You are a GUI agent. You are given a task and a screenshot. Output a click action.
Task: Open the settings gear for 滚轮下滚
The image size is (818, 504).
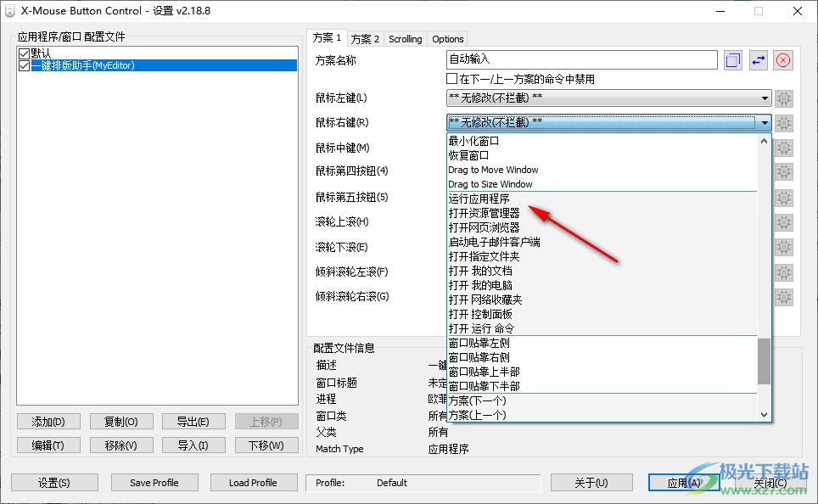point(783,247)
